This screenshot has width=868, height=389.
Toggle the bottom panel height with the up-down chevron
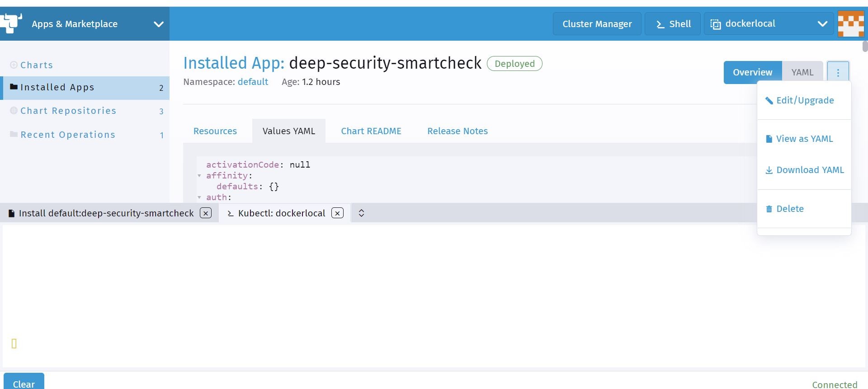point(361,213)
